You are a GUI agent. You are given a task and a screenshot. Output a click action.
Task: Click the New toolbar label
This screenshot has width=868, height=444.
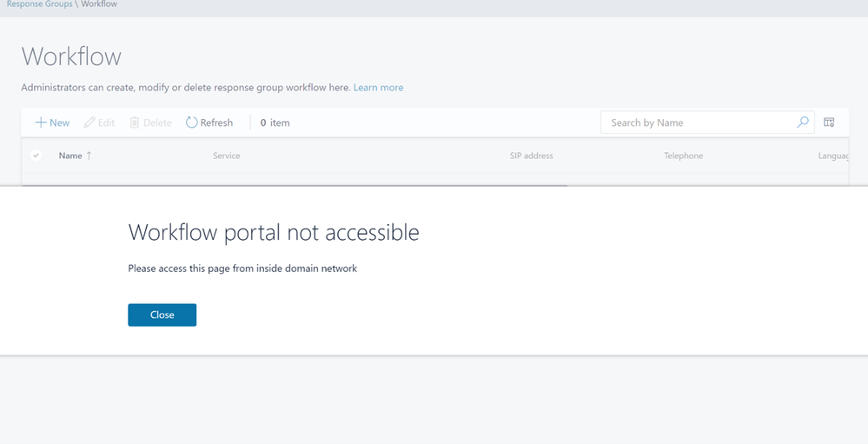(x=60, y=123)
